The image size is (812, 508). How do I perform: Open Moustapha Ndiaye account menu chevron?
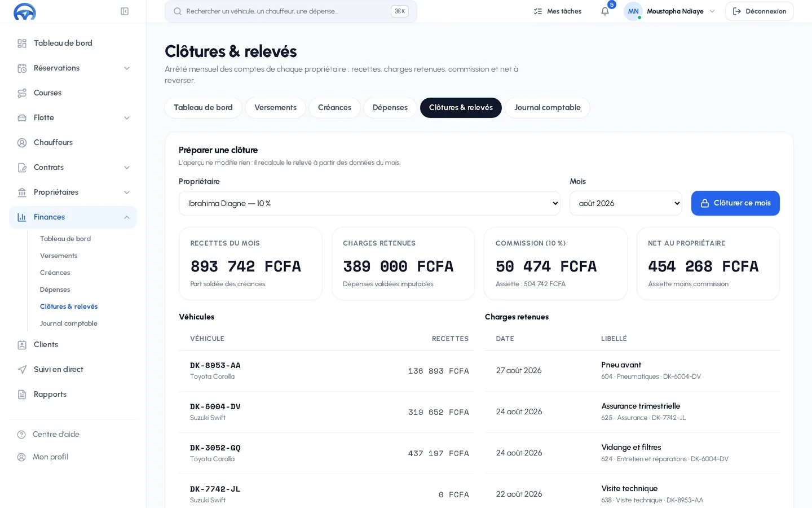pos(712,11)
